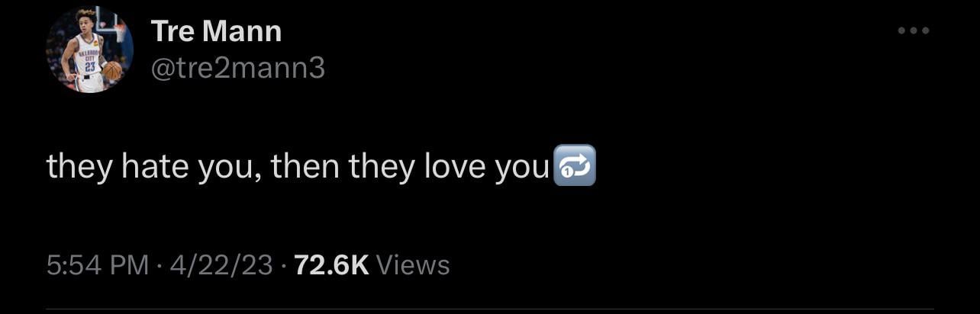
Task: Click the 'Views' label
Action: point(414,265)
